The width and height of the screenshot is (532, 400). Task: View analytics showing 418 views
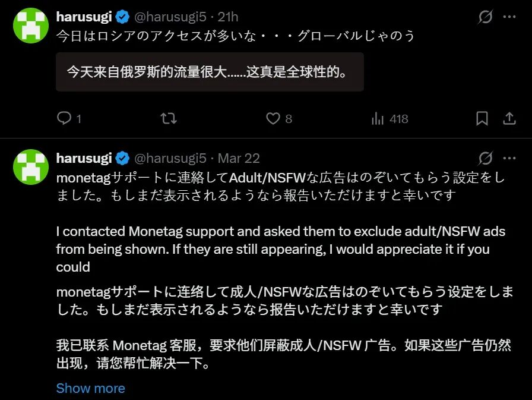tap(378, 118)
